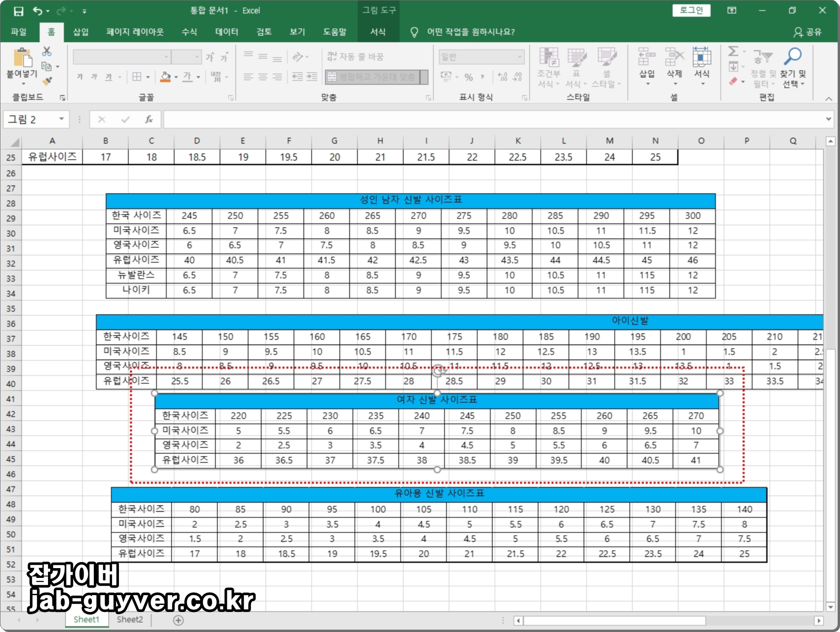Click the Format Painter brush icon

47,81
